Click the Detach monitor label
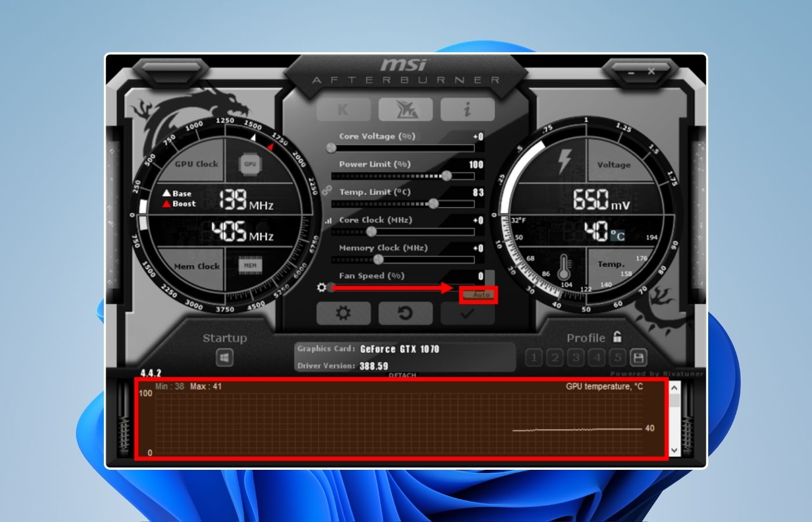Viewport: 812px width, 522px height. [403, 375]
